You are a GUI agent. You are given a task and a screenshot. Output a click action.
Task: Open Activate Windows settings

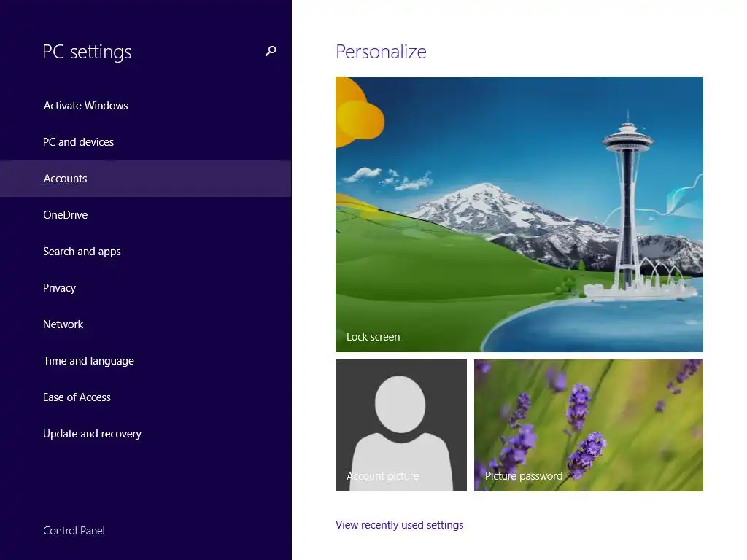pyautogui.click(x=146, y=106)
